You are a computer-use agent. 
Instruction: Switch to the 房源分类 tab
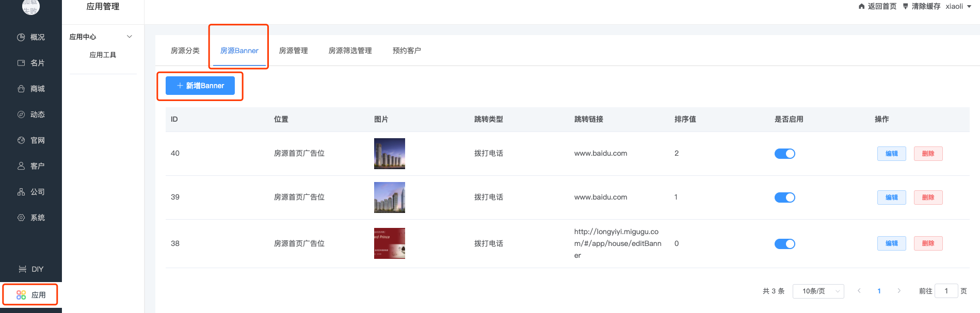click(x=185, y=51)
